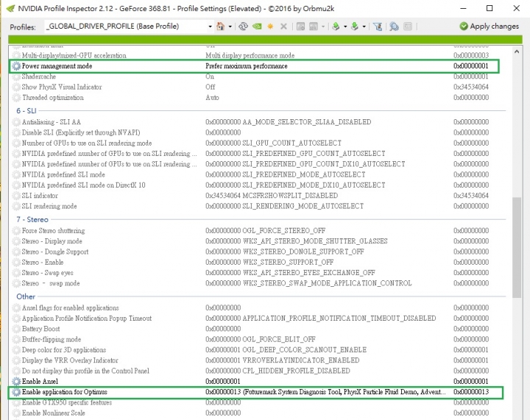Click the SLI_PREDEFINED_GPU_COUNT_DX10_AUTOSELECT value

tap(324, 164)
